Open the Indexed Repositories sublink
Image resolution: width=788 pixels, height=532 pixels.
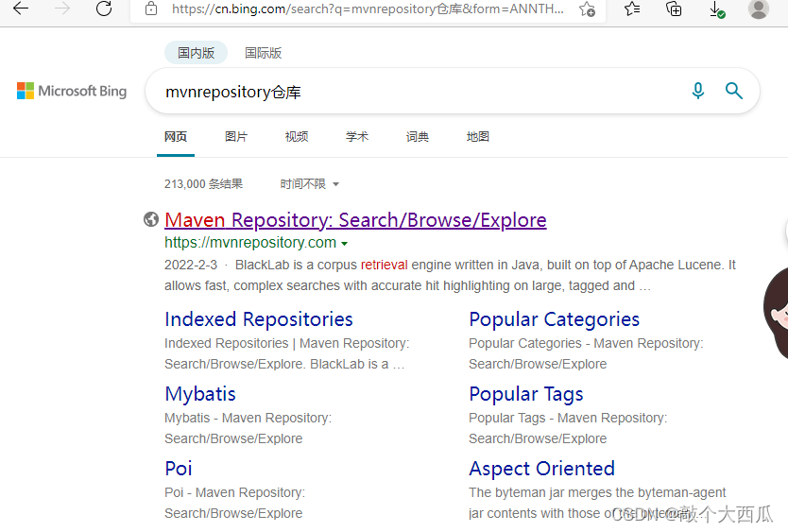click(259, 319)
